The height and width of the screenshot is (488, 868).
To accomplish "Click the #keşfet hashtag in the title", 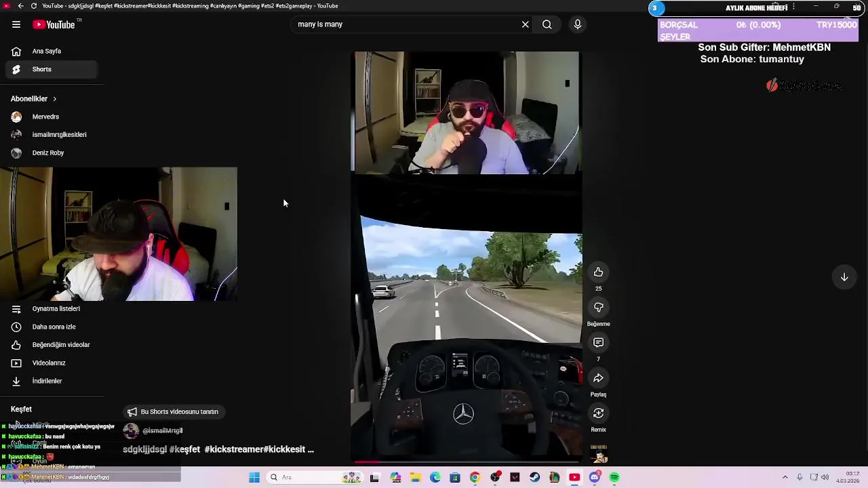I will [184, 449].
